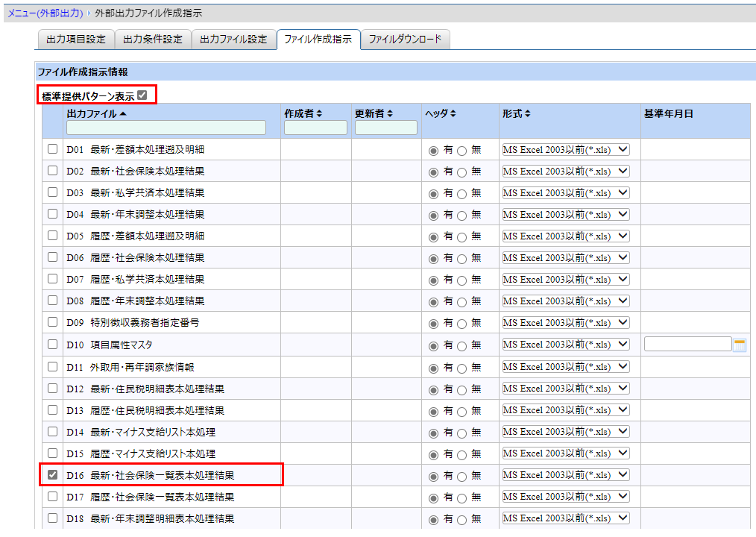
Task: Click D04 最新・年末調整本処理結果 text
Action: 136,214
